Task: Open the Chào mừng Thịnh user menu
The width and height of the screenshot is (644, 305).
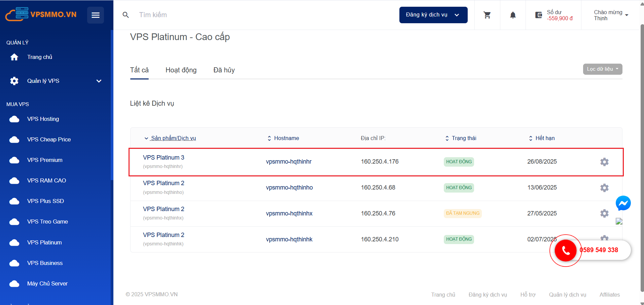Action: (x=611, y=15)
